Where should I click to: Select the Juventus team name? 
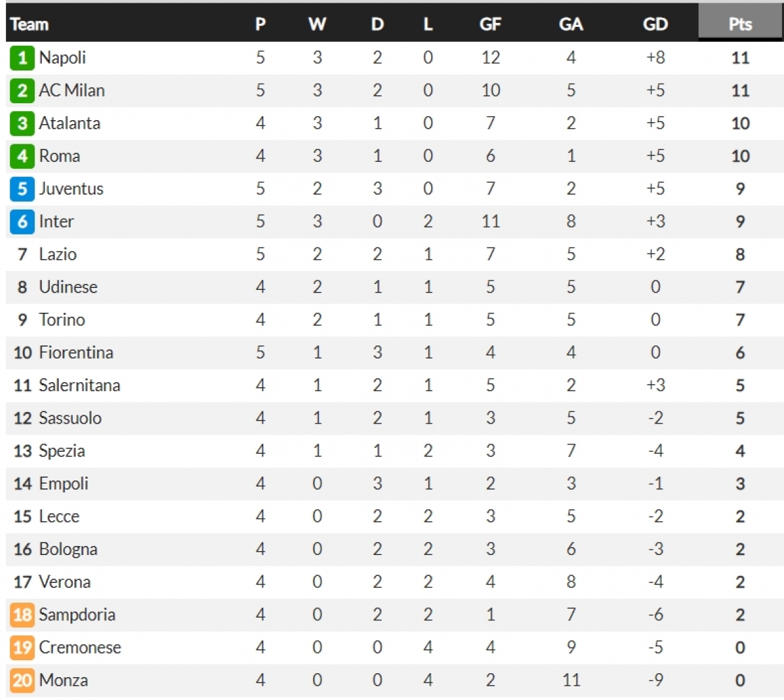tap(71, 189)
